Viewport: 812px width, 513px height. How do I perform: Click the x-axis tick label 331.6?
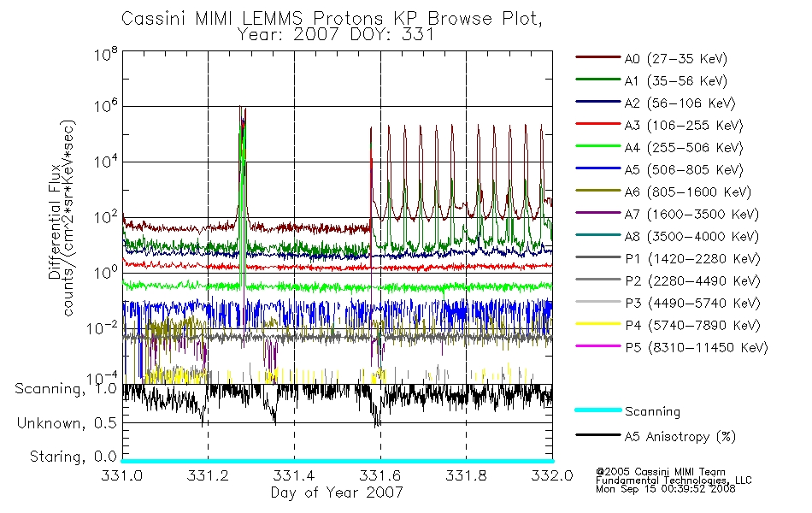pos(380,475)
